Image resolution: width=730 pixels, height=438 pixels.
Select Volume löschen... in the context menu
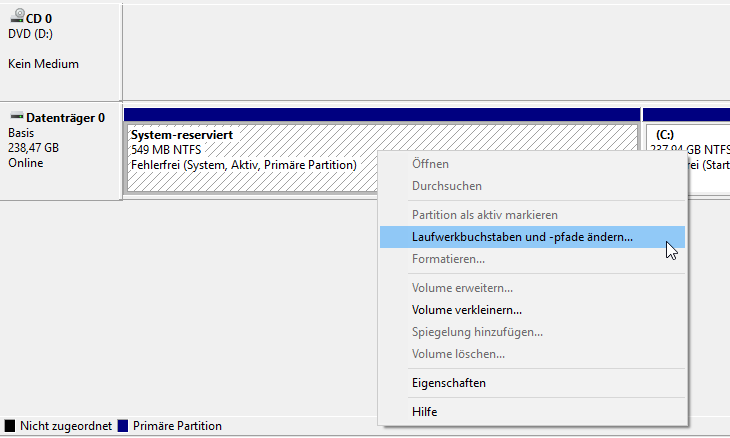click(x=458, y=354)
